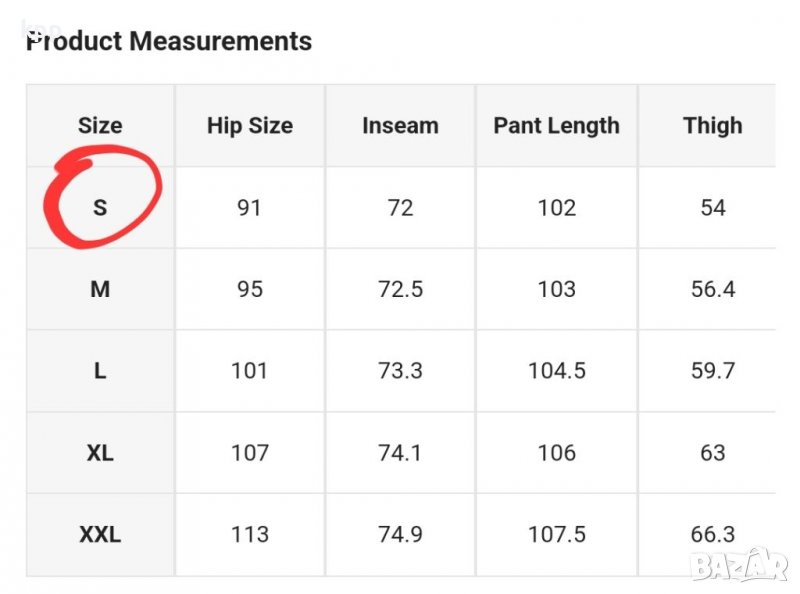Select hip size value 113 for XXL

(x=250, y=535)
